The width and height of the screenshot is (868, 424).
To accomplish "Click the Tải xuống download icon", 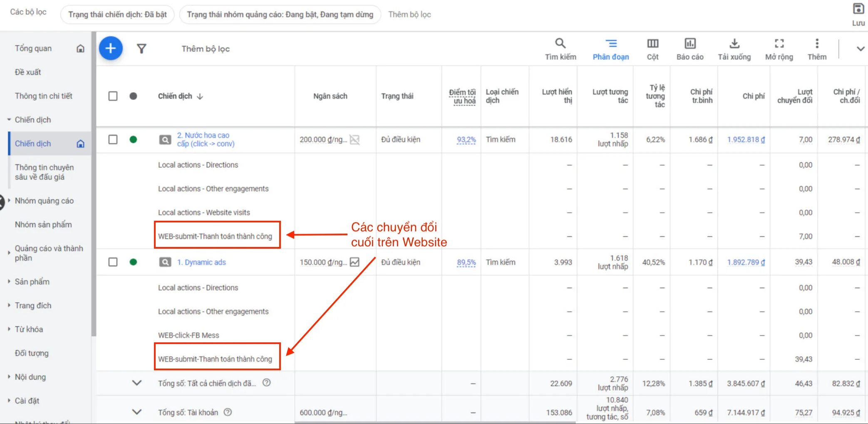I will click(734, 43).
